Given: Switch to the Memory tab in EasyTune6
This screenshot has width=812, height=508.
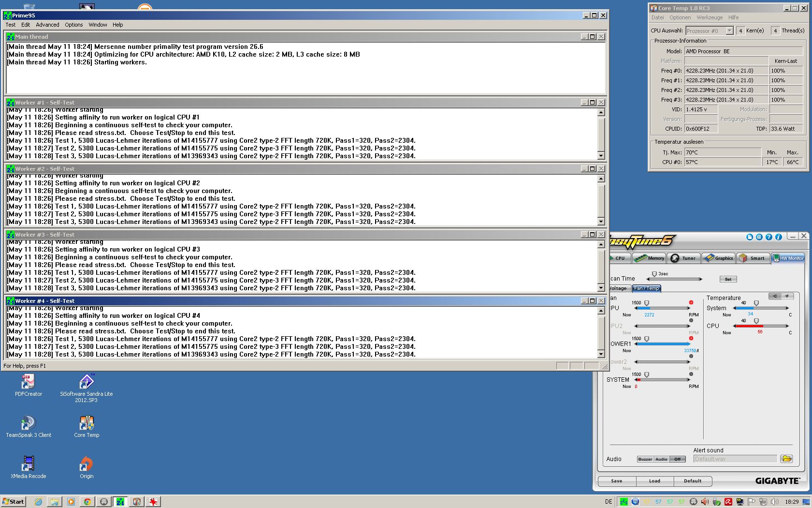Looking at the screenshot, I should tap(650, 258).
